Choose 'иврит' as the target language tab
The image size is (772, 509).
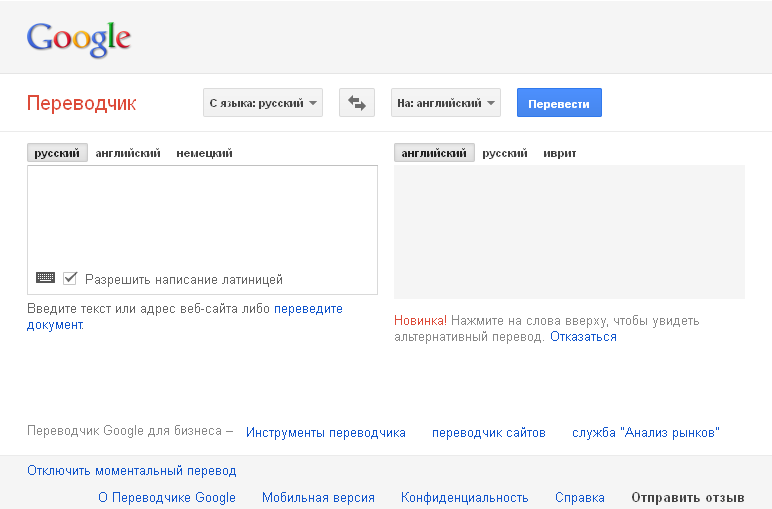[560, 153]
